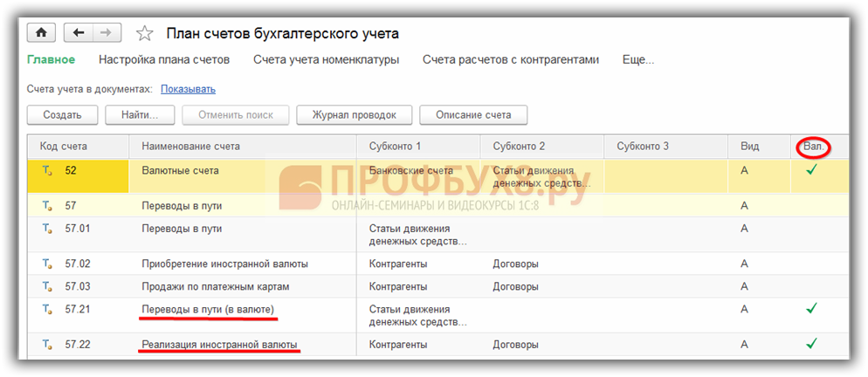Toggle currency checkmark for account 57.21
The width and height of the screenshot is (868, 377).
pos(811,309)
